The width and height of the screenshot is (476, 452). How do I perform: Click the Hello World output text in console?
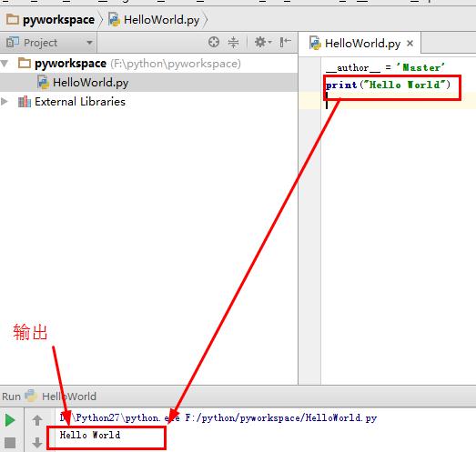click(x=90, y=435)
